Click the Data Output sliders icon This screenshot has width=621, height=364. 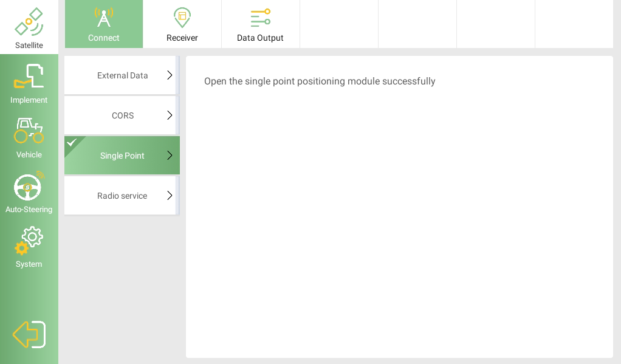point(260,18)
